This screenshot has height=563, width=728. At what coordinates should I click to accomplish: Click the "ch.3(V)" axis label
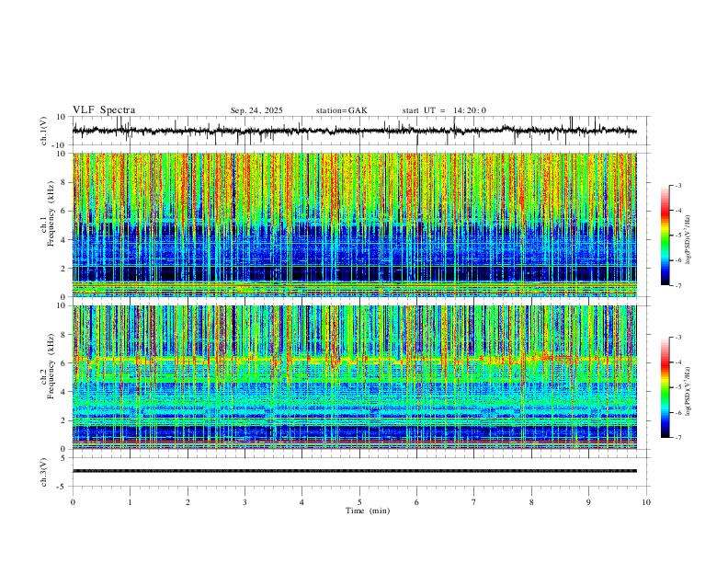[44, 472]
